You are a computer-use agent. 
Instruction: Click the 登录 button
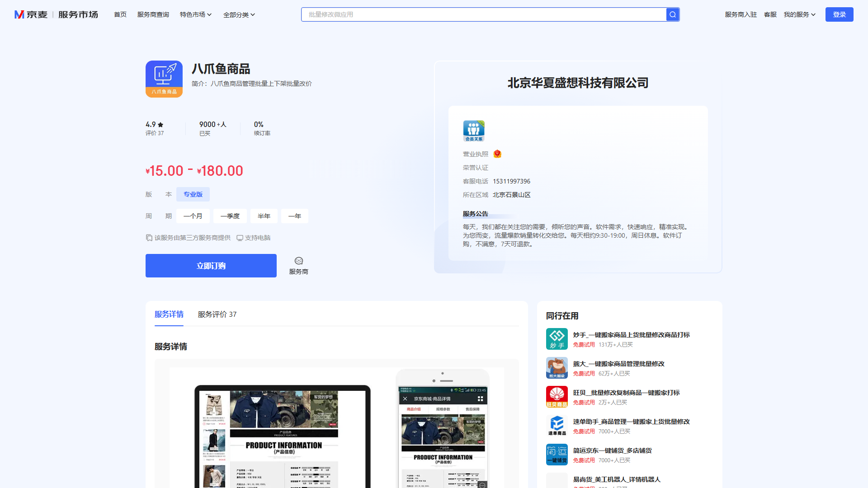840,14
